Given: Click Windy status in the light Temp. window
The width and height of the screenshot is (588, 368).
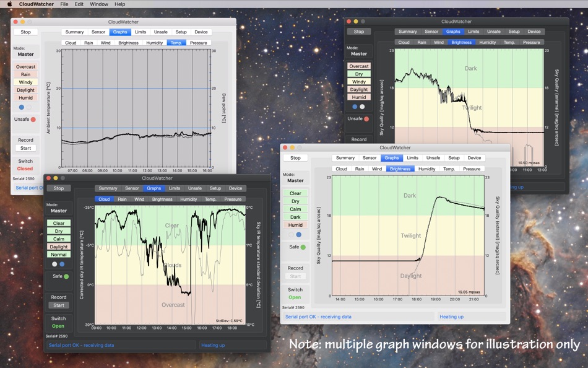Looking at the screenshot, I should pos(25,82).
